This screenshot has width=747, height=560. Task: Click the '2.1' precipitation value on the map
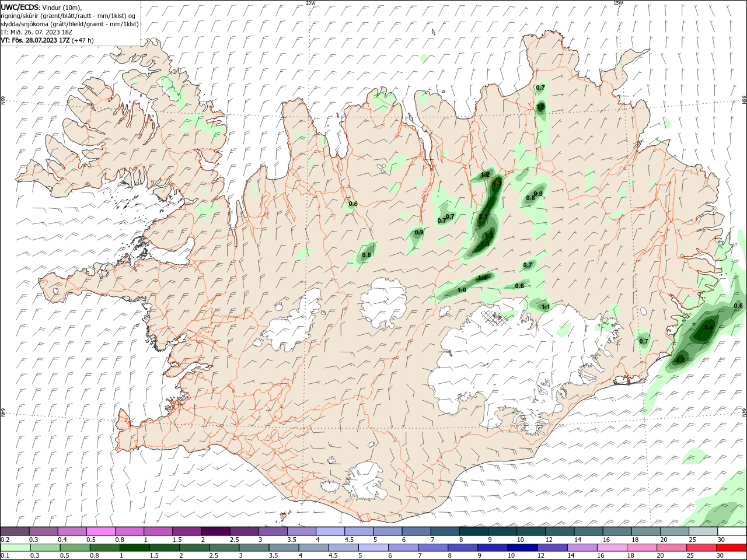pyautogui.click(x=483, y=217)
